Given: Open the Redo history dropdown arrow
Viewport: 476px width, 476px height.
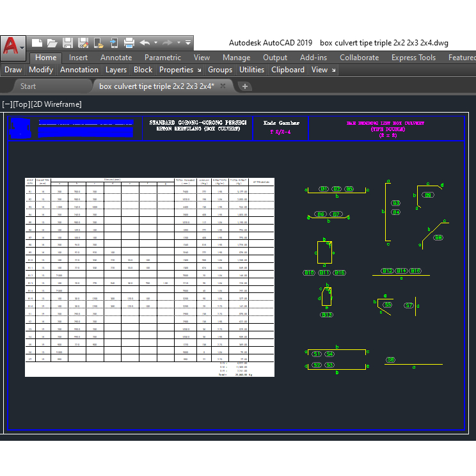Looking at the screenshot, I should (x=178, y=42).
